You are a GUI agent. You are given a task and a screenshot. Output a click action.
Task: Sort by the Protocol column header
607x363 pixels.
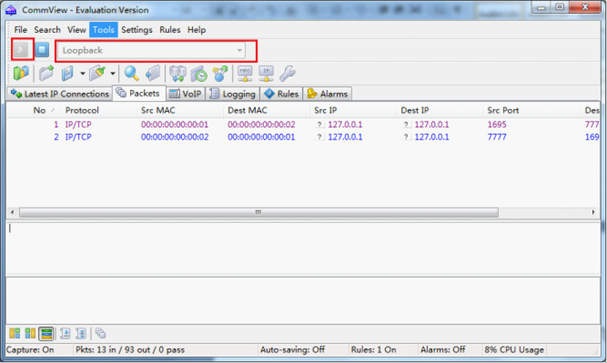coord(82,110)
